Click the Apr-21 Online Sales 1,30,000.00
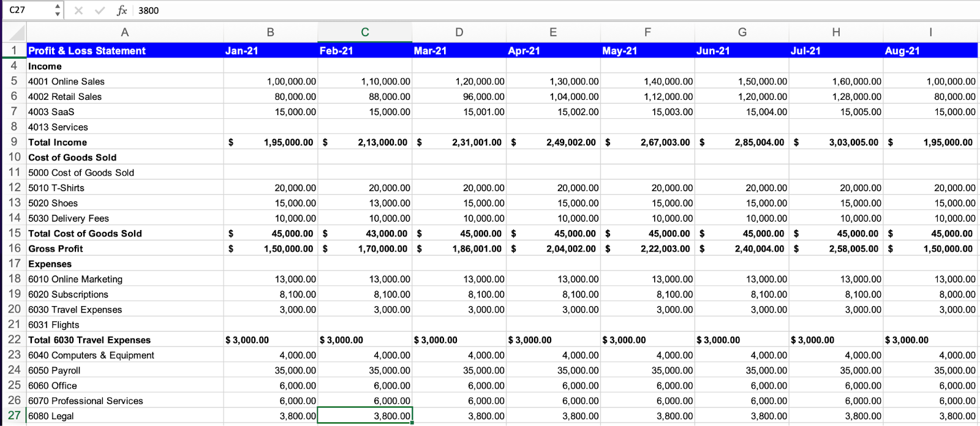The width and height of the screenshot is (980, 426). pyautogui.click(x=554, y=81)
